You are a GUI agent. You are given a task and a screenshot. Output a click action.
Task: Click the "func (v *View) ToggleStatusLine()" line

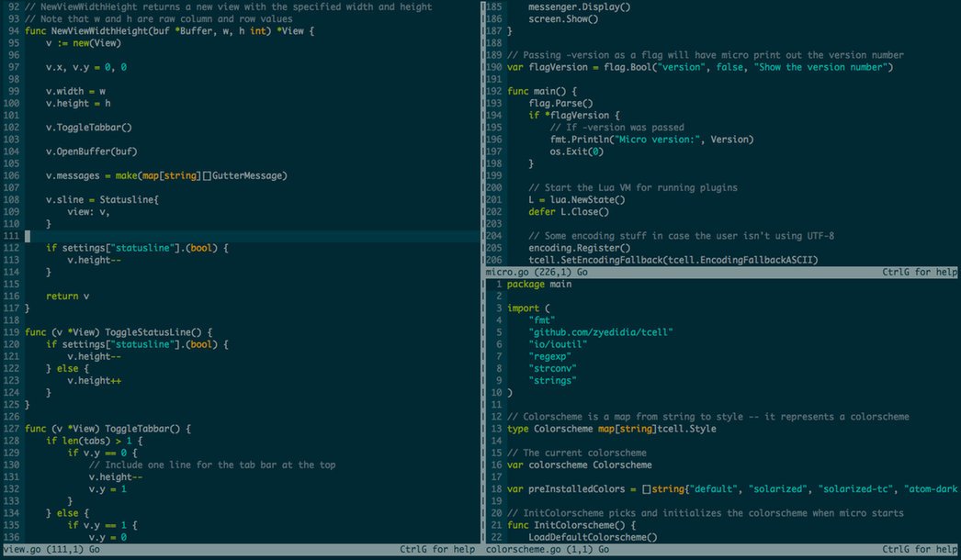pyautogui.click(x=119, y=332)
